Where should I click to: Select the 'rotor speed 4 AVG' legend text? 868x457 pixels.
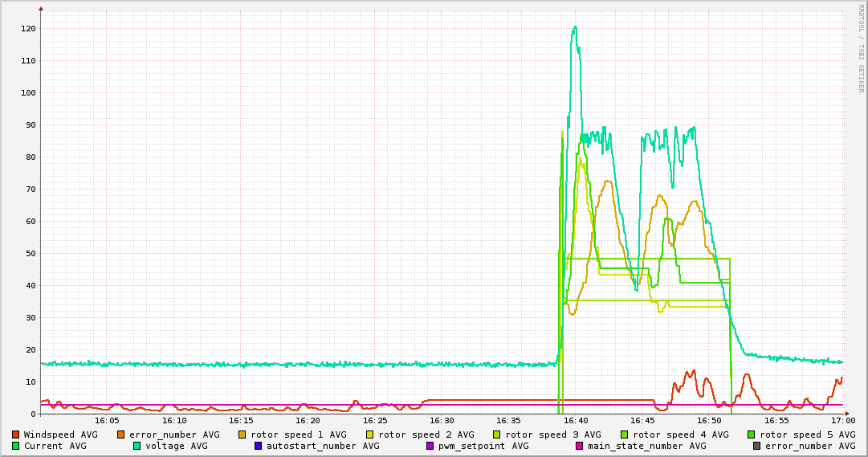[681, 435]
